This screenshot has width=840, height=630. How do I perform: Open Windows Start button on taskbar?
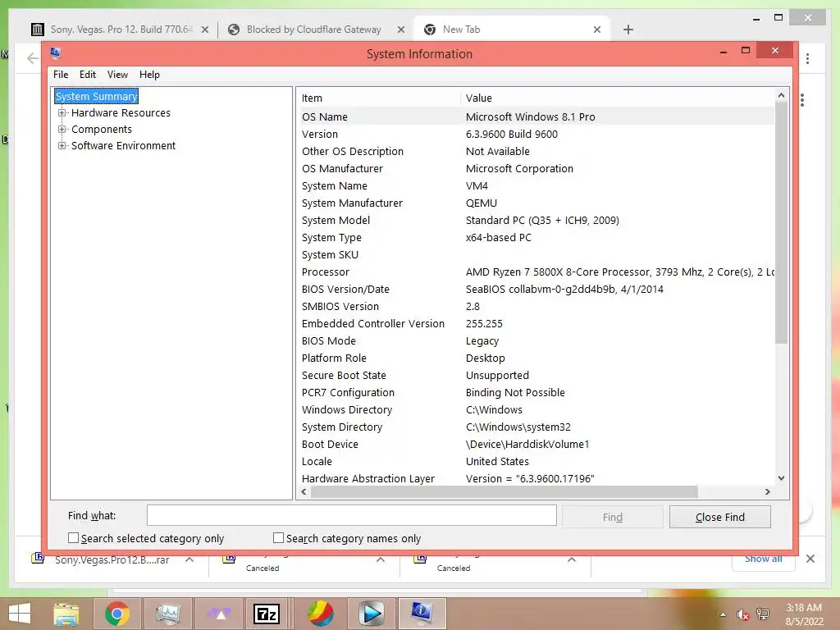(x=20, y=614)
